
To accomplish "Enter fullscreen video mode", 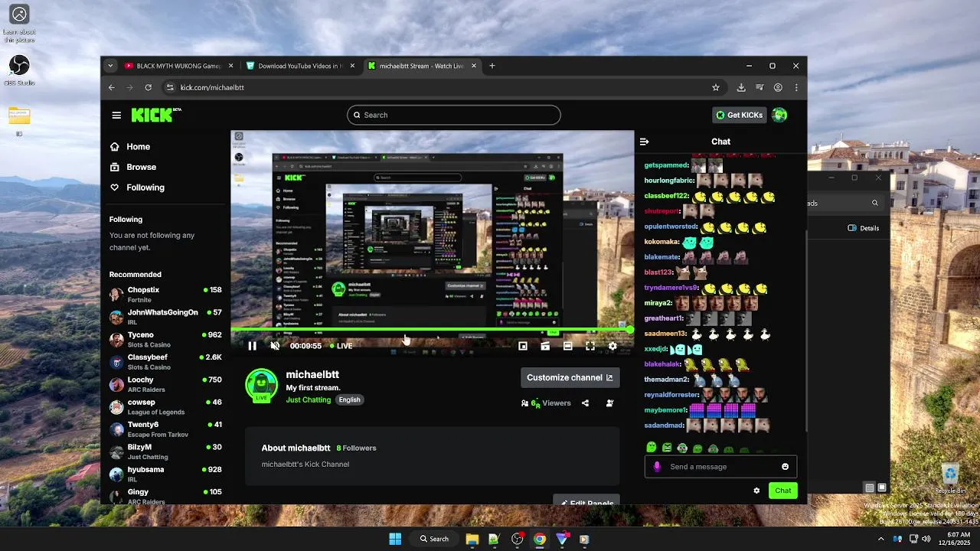I will (590, 346).
